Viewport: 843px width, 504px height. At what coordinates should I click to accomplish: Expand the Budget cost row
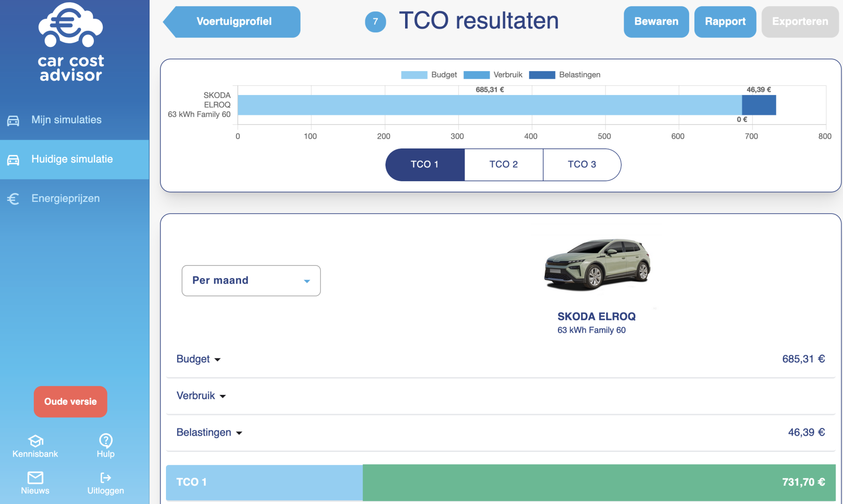pos(198,359)
